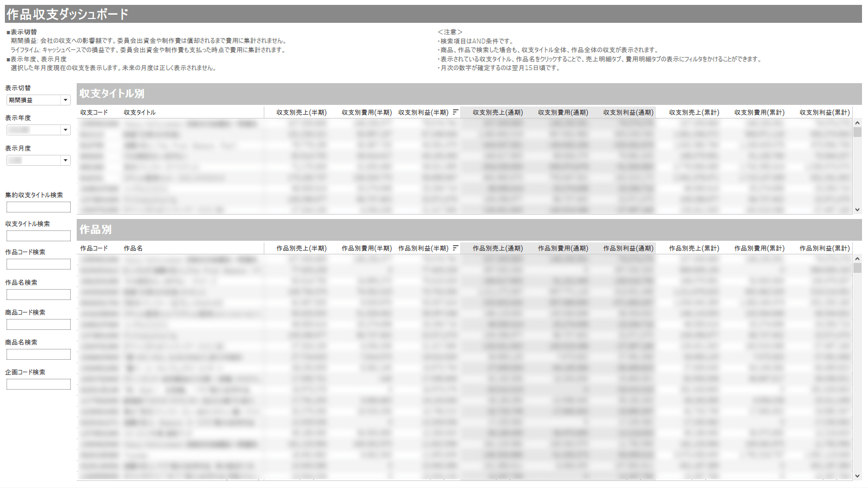The height and width of the screenshot is (488, 868).
Task: Click up arrow of 収支タイトル別 table scrollbar
Action: (857, 123)
